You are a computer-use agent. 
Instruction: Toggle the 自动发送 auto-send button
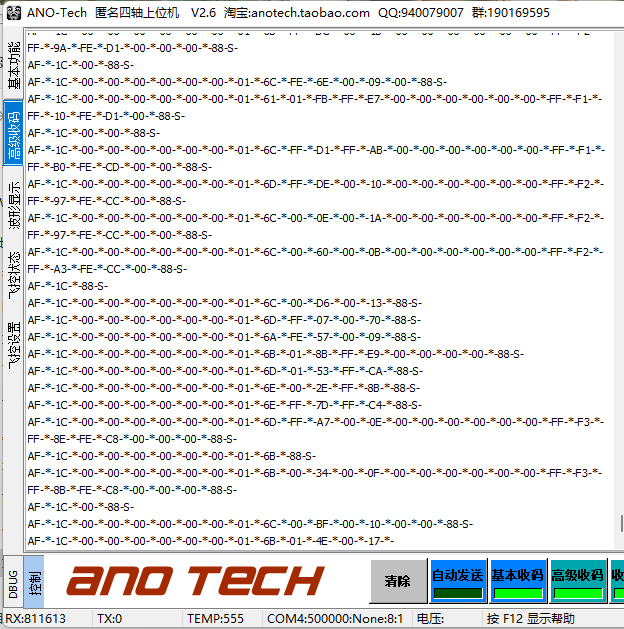coord(458,581)
